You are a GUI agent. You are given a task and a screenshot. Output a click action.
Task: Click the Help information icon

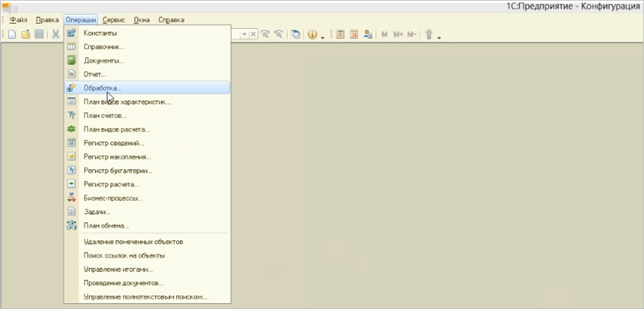(312, 35)
